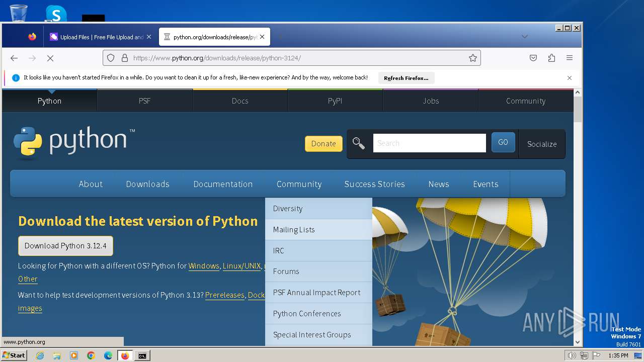The width and height of the screenshot is (644, 362).
Task: Select the Docs top bar tab
Action: click(x=240, y=101)
